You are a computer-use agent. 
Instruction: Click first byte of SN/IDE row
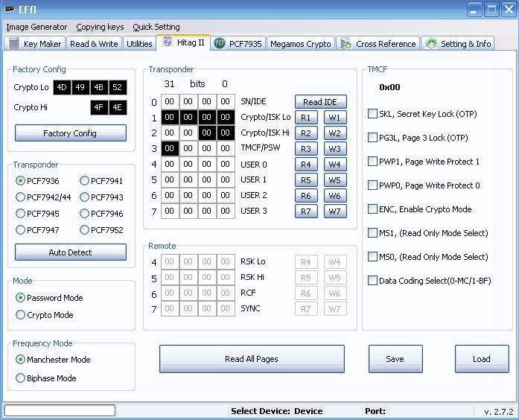(170, 101)
